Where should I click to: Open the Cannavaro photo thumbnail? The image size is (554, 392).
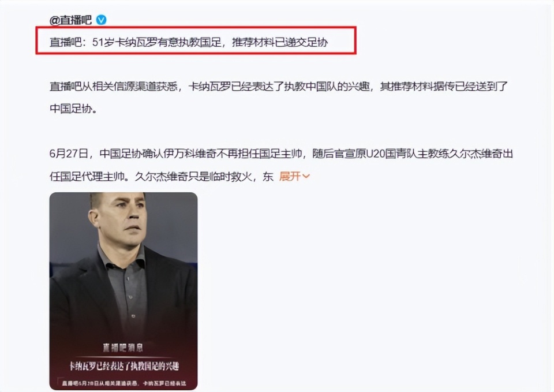click(x=123, y=291)
